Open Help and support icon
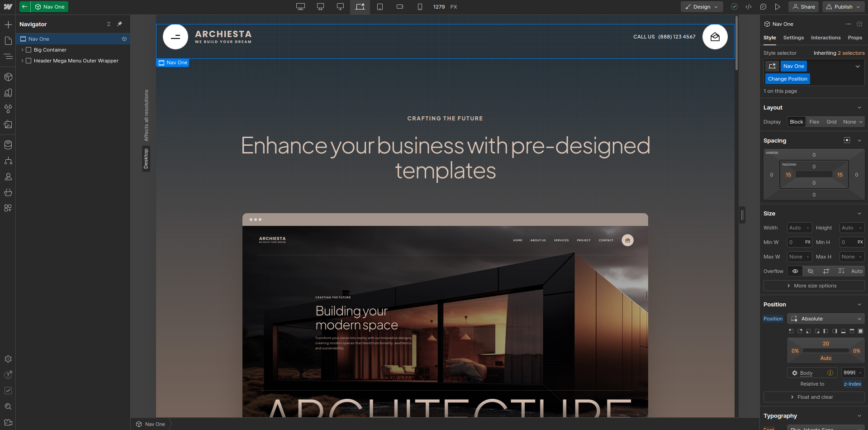 [x=8, y=375]
